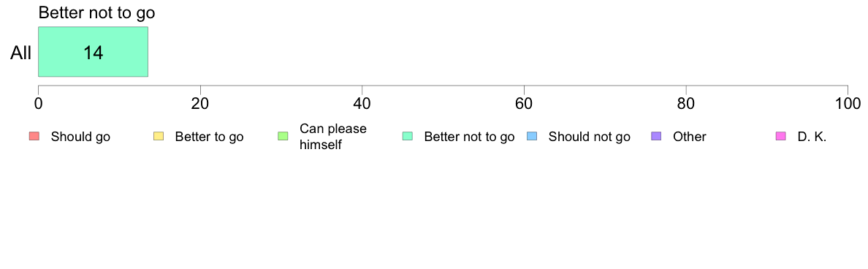Viewport: 868px width, 269px height.
Task: Click the blue Should not go swatch
Action: pos(532,137)
